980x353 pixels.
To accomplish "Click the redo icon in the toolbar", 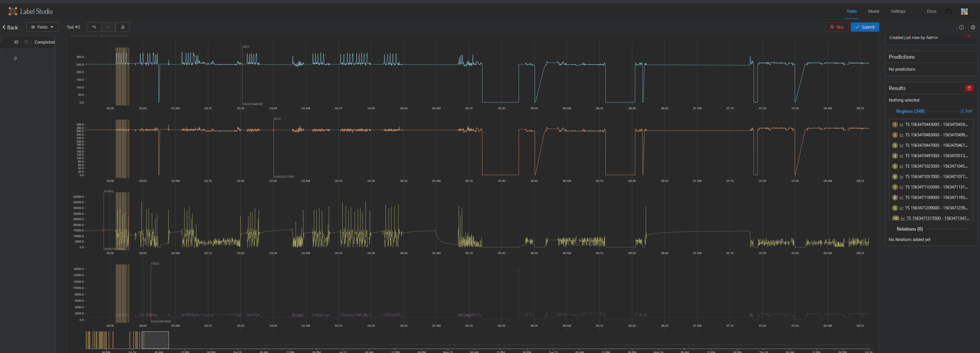I will (x=108, y=27).
